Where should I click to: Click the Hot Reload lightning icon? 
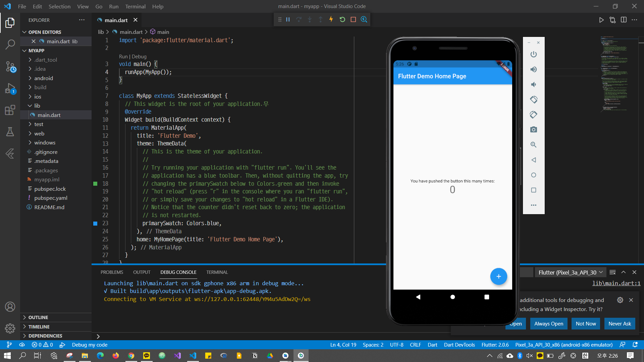pyautogui.click(x=331, y=19)
